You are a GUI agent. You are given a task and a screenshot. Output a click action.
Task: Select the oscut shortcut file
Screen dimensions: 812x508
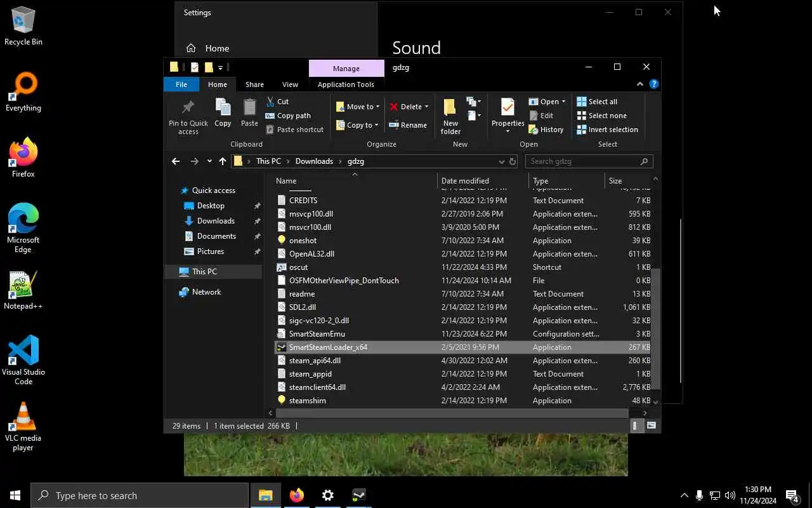[463, 267]
